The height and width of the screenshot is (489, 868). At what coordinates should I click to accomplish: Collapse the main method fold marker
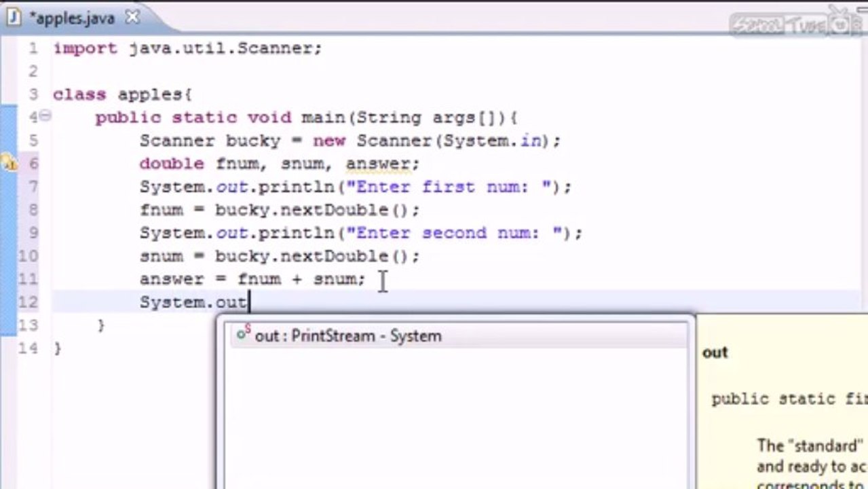(45, 116)
